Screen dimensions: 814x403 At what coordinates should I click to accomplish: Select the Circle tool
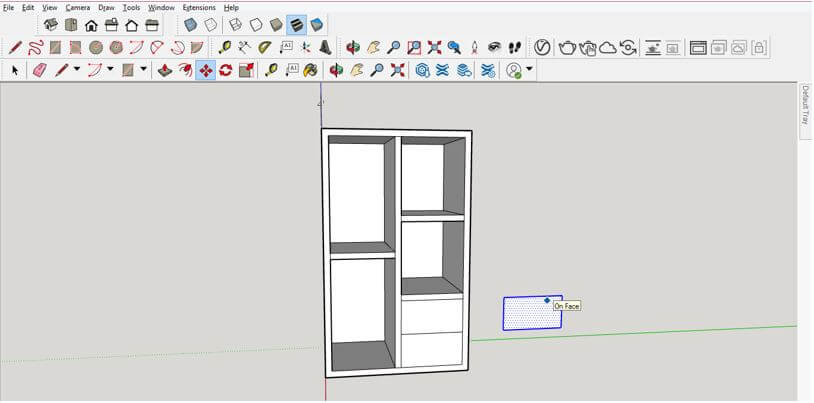tap(96, 48)
